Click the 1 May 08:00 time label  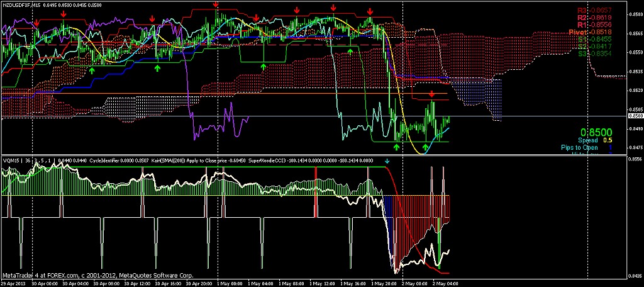pyautogui.click(x=291, y=283)
